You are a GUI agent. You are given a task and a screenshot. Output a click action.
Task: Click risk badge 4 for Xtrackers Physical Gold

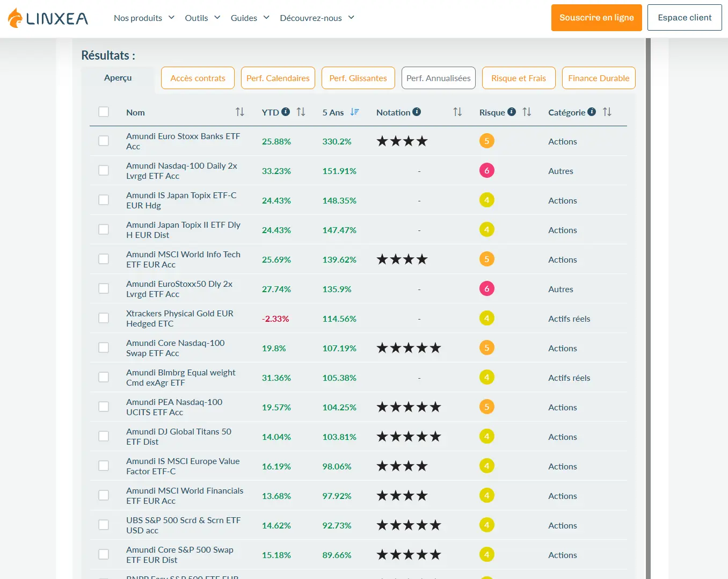point(487,319)
